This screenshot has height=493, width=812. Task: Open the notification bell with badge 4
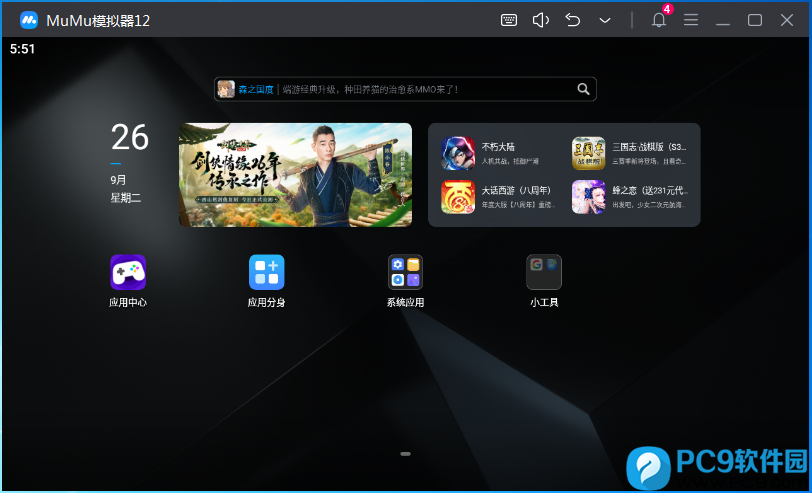pyautogui.click(x=659, y=19)
